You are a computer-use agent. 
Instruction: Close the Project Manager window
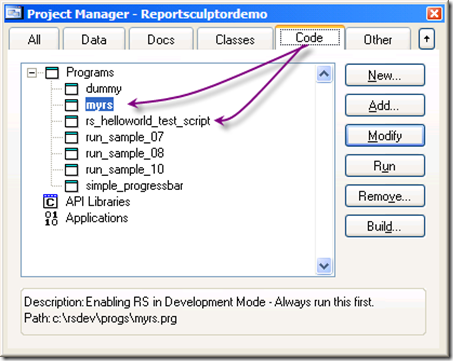click(434, 14)
